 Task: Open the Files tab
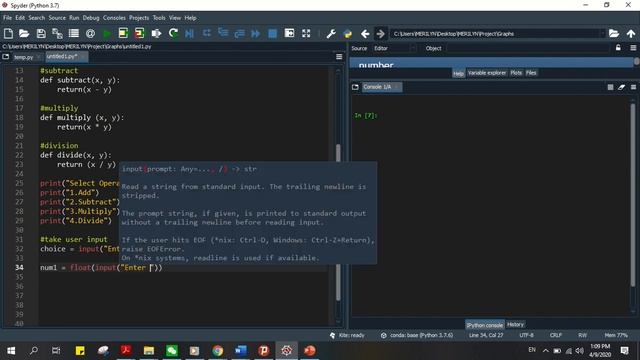click(531, 73)
